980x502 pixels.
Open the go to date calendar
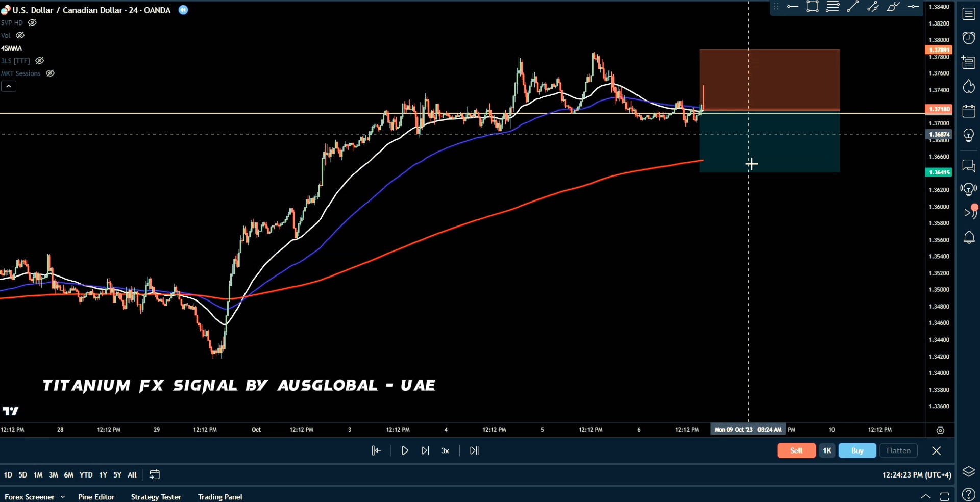pyautogui.click(x=155, y=474)
